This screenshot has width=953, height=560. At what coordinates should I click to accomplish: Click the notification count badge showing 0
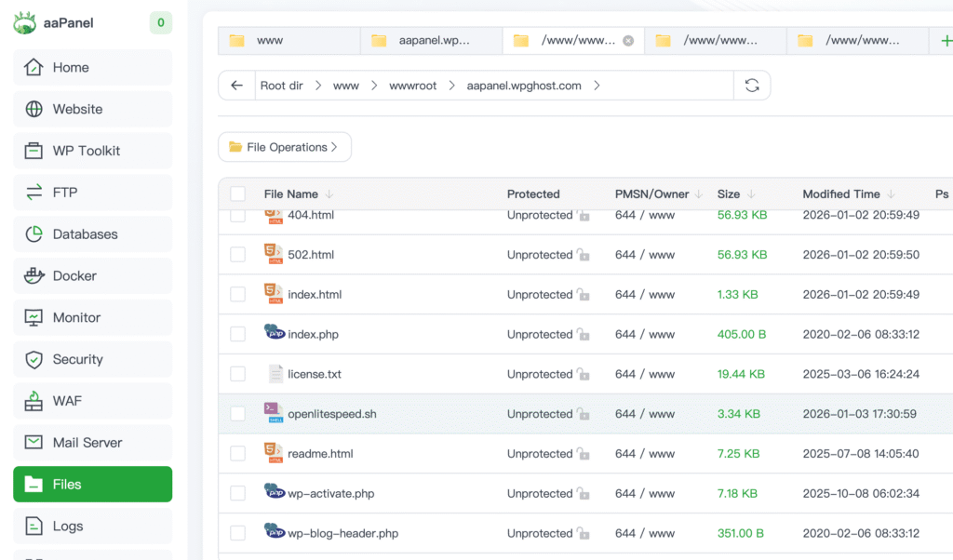click(160, 23)
